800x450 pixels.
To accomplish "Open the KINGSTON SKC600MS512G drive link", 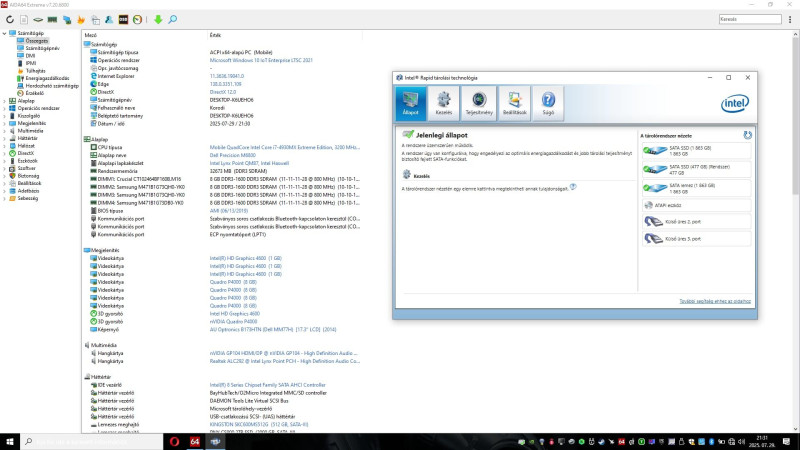I will tap(259, 424).
